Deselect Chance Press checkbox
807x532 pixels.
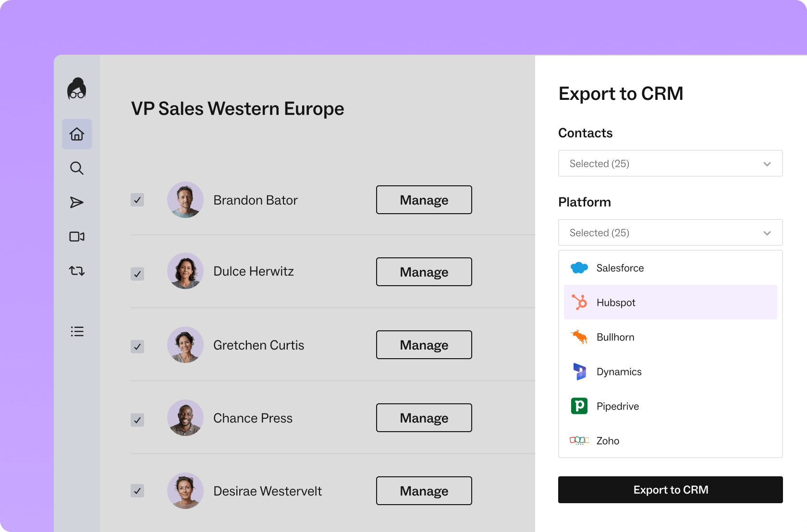click(x=137, y=420)
